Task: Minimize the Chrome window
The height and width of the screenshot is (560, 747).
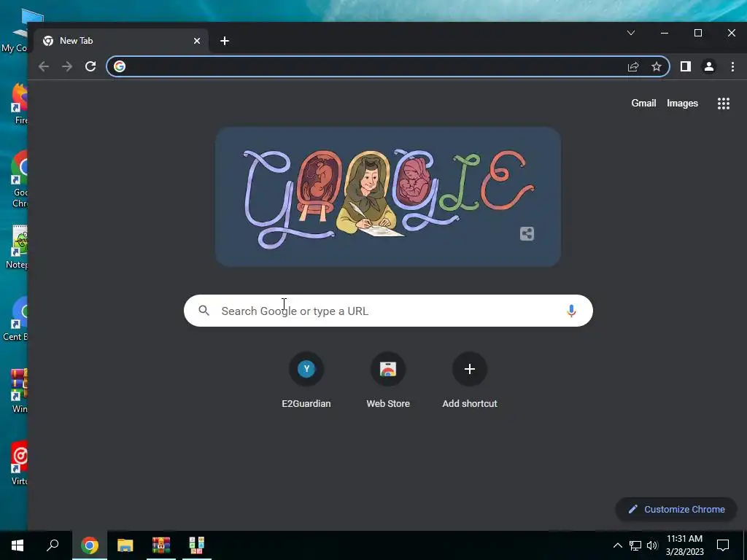Action: click(665, 33)
